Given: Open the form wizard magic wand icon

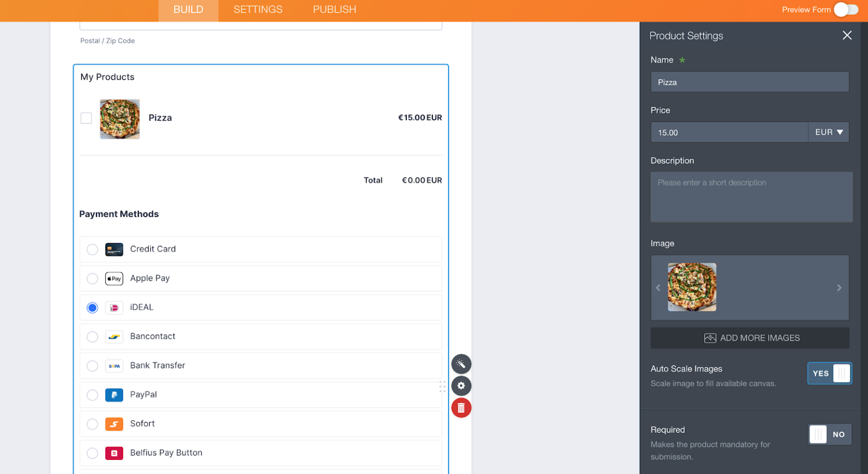Looking at the screenshot, I should (461, 364).
